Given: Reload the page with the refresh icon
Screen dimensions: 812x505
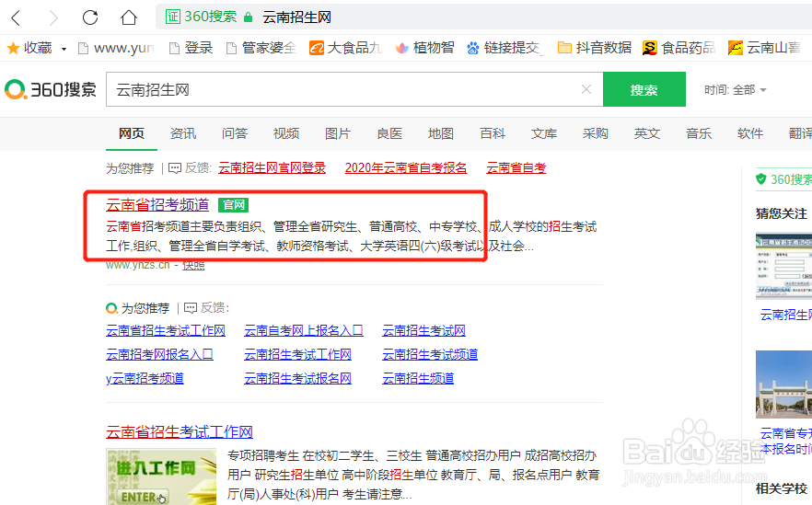Looking at the screenshot, I should tap(90, 17).
